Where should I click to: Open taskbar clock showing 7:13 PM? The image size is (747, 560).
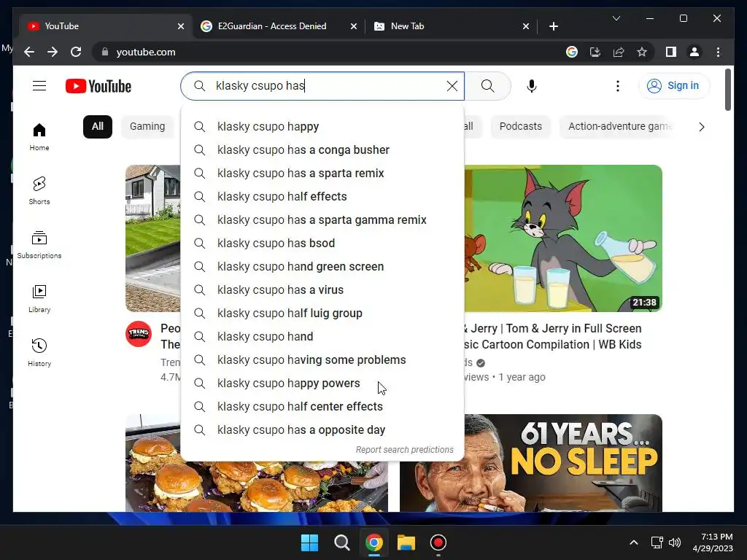(x=713, y=542)
